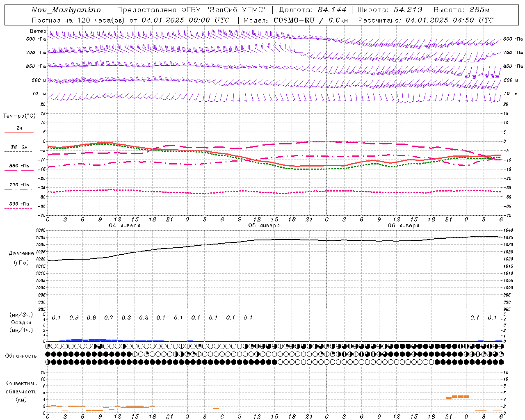
Task: Click the '500 м' wind level label
Action: pos(39,80)
